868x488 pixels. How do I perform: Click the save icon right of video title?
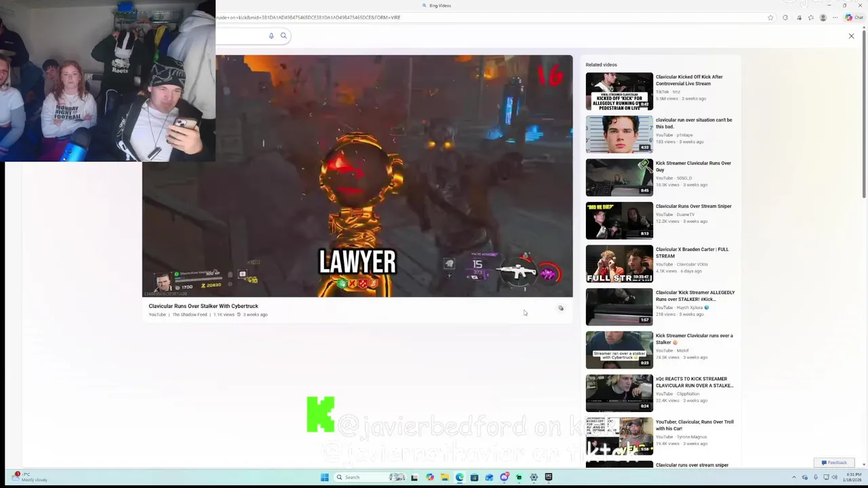coord(561,308)
